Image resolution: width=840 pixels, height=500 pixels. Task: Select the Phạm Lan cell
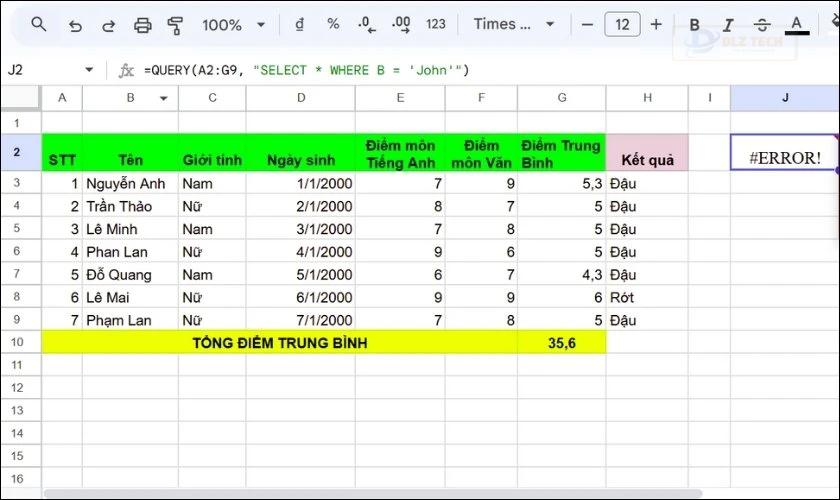[130, 320]
